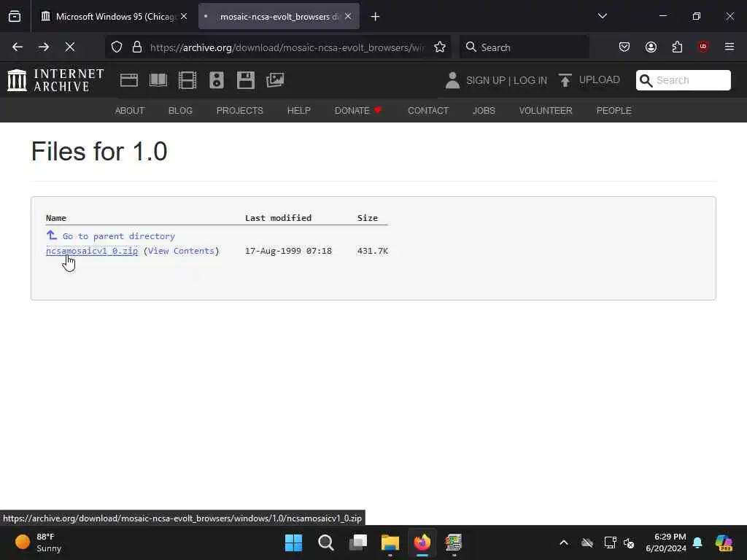Screen dimensions: 747x560
Task: Bookmark this page with the star
Action: tap(440, 47)
